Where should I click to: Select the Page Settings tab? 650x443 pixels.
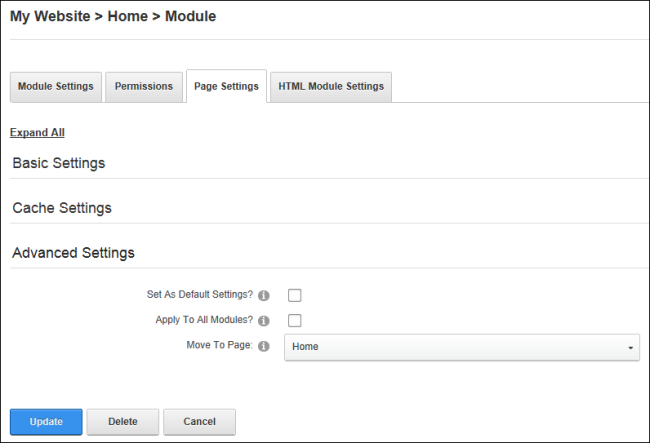pos(226,86)
